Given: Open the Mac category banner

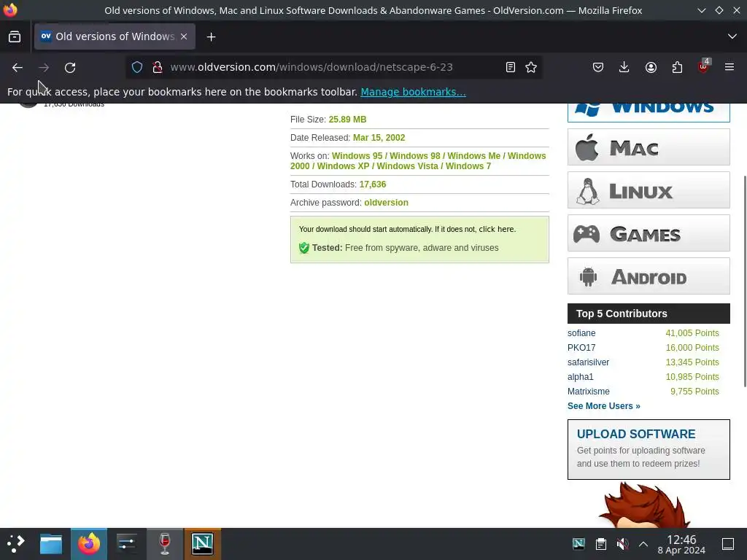Looking at the screenshot, I should tap(649, 147).
